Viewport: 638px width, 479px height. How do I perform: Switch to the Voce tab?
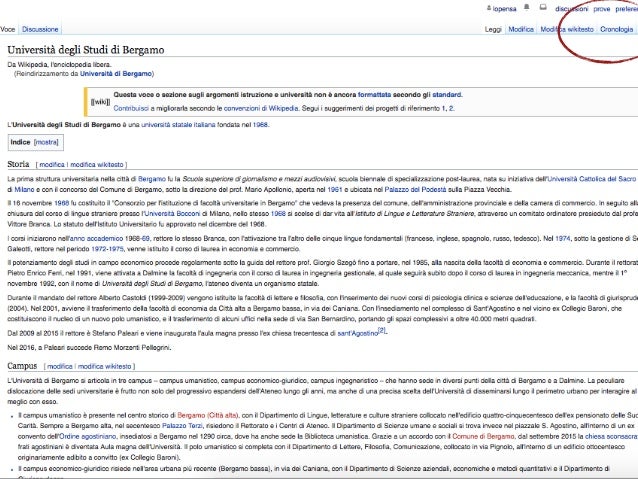pos(7,29)
